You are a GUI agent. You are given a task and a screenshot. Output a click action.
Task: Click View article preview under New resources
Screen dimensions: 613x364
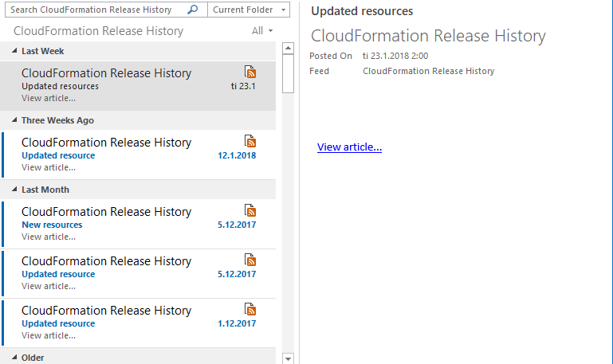[x=49, y=237]
